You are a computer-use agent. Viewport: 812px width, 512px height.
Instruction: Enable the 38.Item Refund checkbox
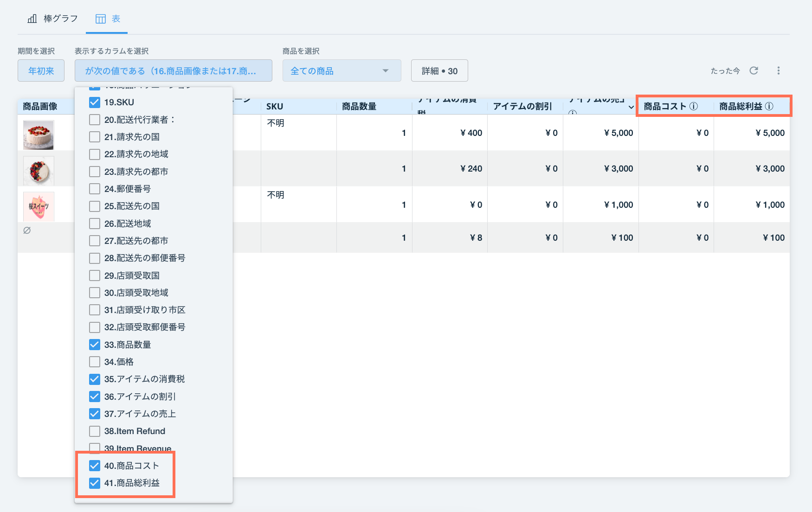(x=95, y=431)
